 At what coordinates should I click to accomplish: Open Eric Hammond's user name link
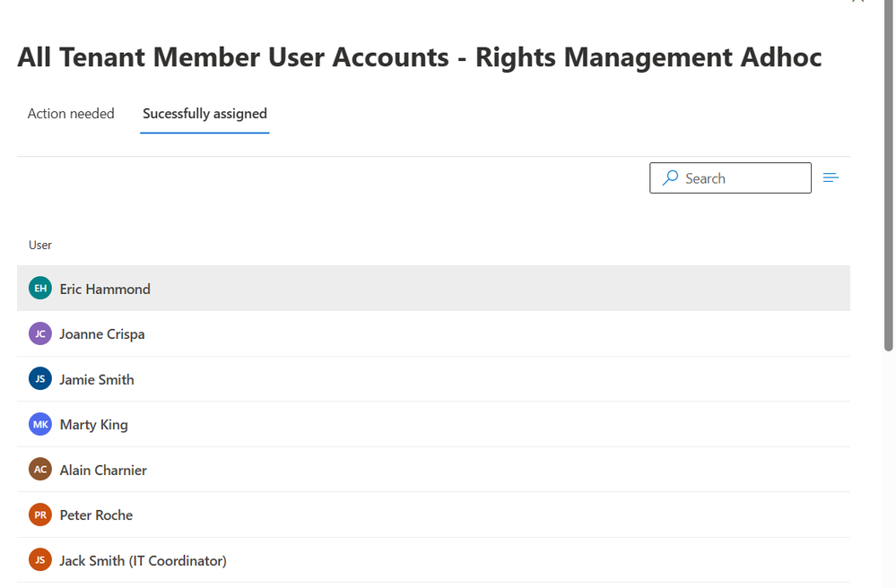(x=105, y=289)
